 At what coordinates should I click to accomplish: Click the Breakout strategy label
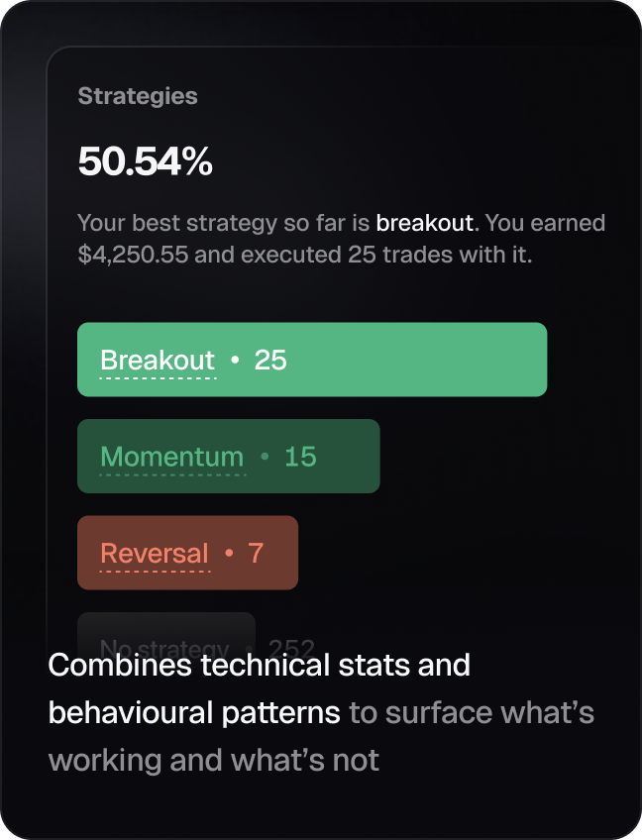click(158, 360)
